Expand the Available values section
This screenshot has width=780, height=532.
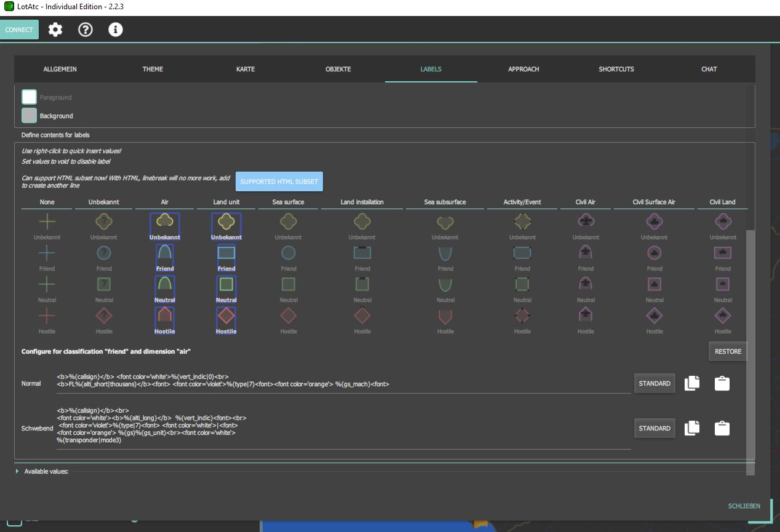tap(17, 472)
